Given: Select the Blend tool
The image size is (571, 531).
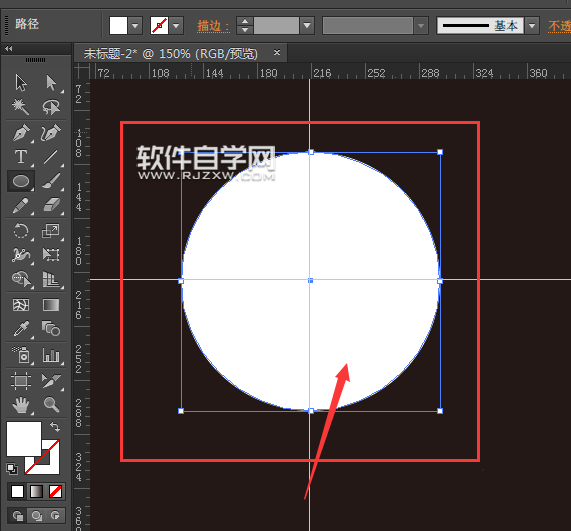Looking at the screenshot, I should coord(51,329).
